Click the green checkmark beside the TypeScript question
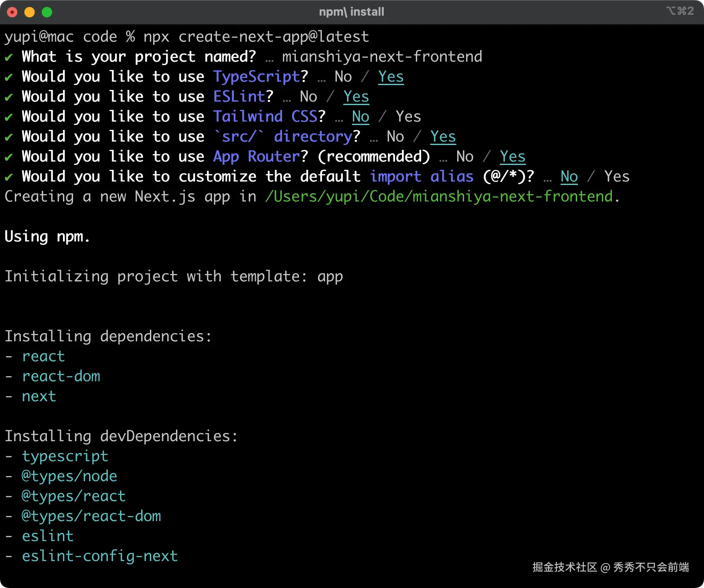704x588 pixels. pos(9,77)
